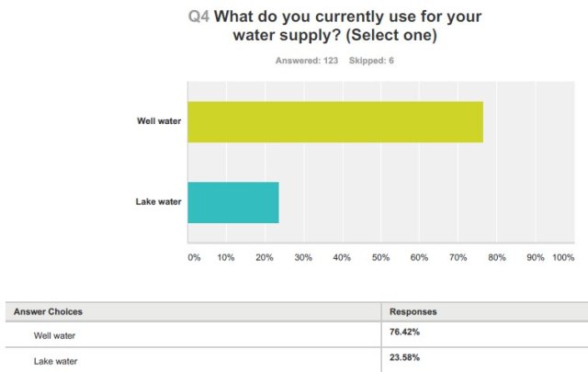Click the 20% axis tick label
Image resolution: width=588 pixels, height=372 pixels.
[265, 257]
